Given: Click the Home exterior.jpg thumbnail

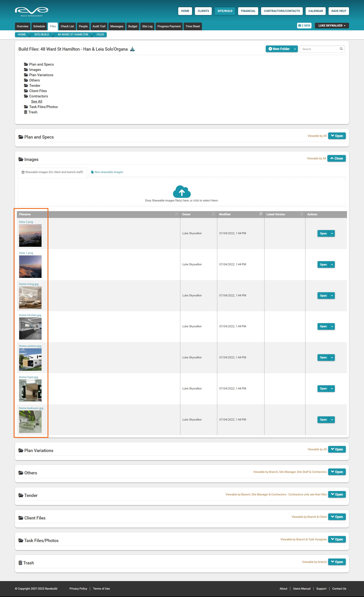Looking at the screenshot, I should click(x=30, y=360).
